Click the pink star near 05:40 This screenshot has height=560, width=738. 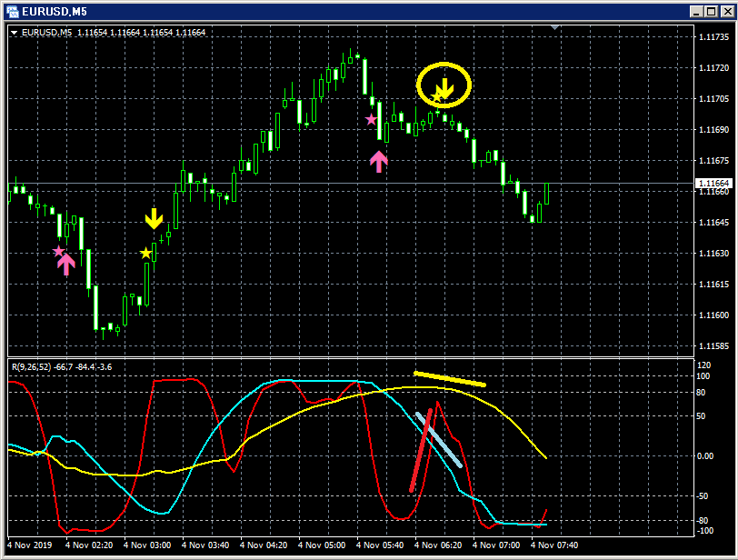(x=372, y=119)
